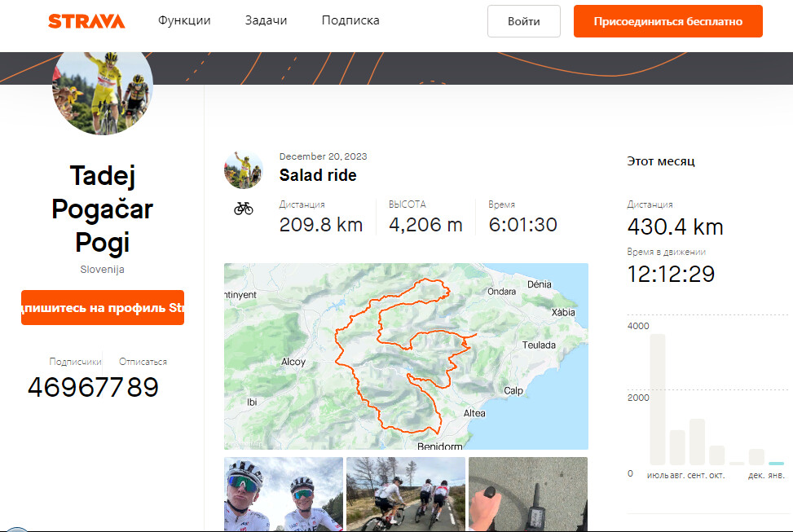793x532 pixels.
Task: Select the янв. bar in chart
Action: (776, 463)
